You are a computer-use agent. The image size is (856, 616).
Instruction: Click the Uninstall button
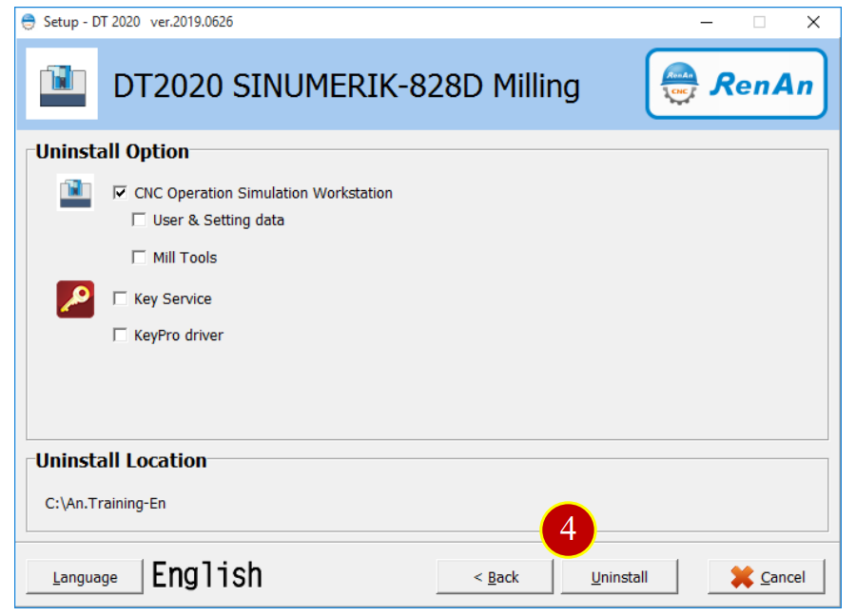619,577
